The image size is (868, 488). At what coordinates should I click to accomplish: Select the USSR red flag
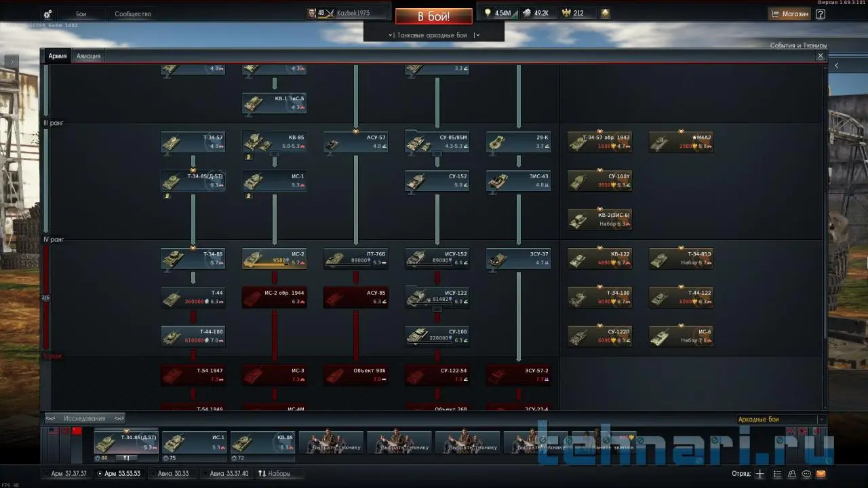pos(77,431)
